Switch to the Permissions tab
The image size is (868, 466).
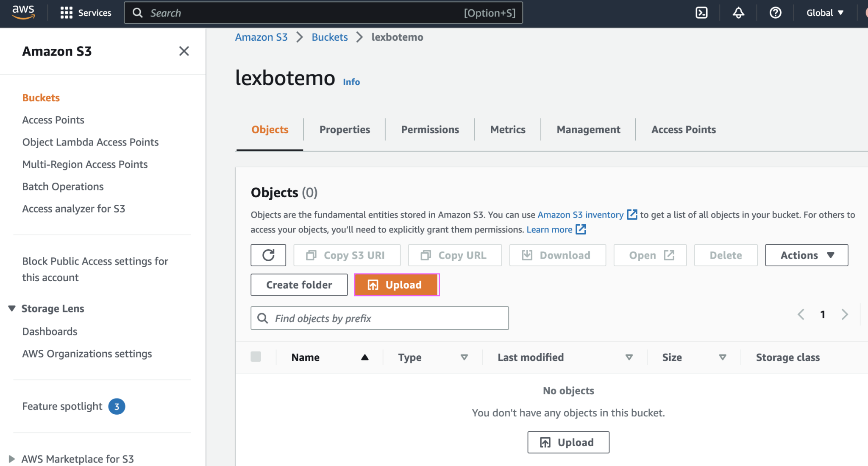pyautogui.click(x=429, y=129)
